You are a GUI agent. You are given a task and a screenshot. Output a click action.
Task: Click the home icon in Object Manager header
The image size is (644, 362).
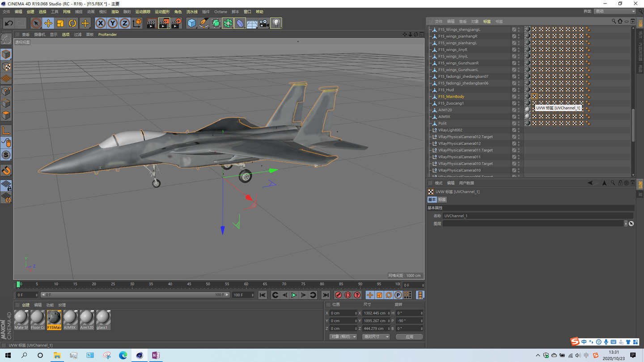620,21
